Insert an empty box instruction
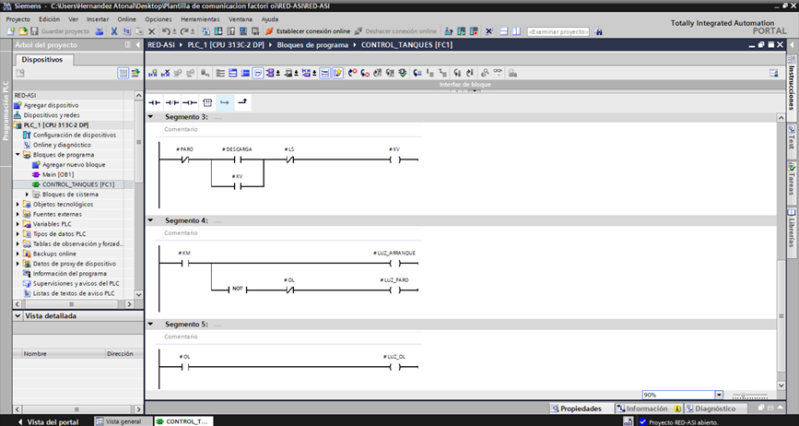This screenshot has height=426, width=799. tap(207, 102)
